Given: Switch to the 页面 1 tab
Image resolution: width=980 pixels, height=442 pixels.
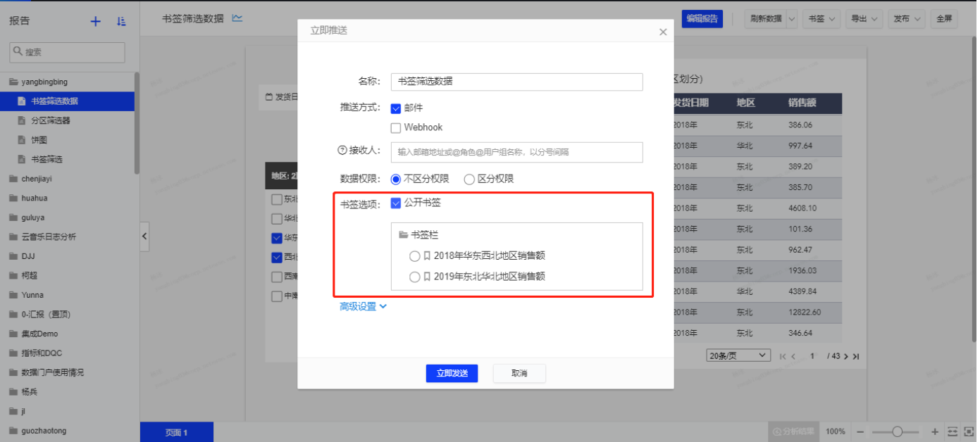Looking at the screenshot, I should (176, 432).
